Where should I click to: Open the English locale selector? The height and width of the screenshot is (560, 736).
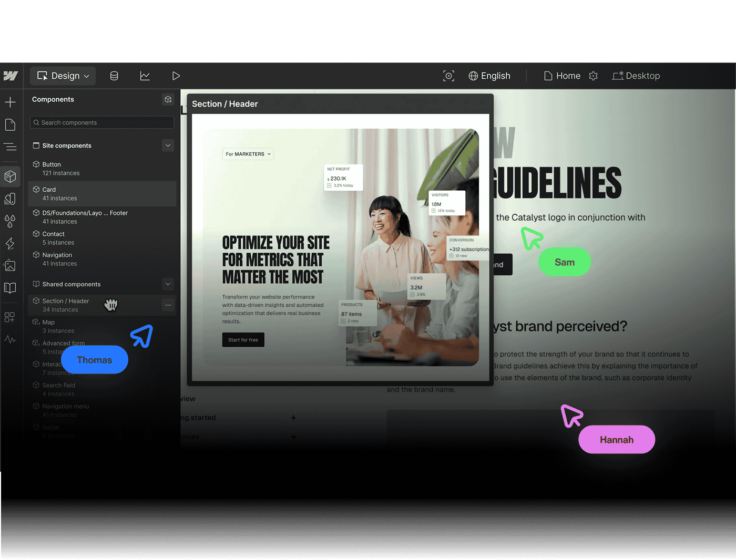pos(489,76)
